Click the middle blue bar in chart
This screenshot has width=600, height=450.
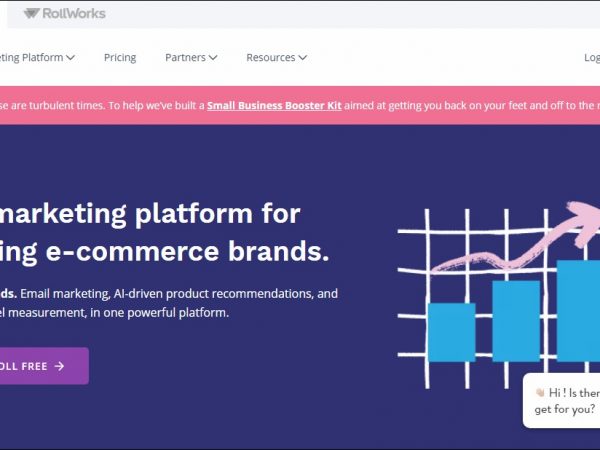pyautogui.click(x=515, y=320)
